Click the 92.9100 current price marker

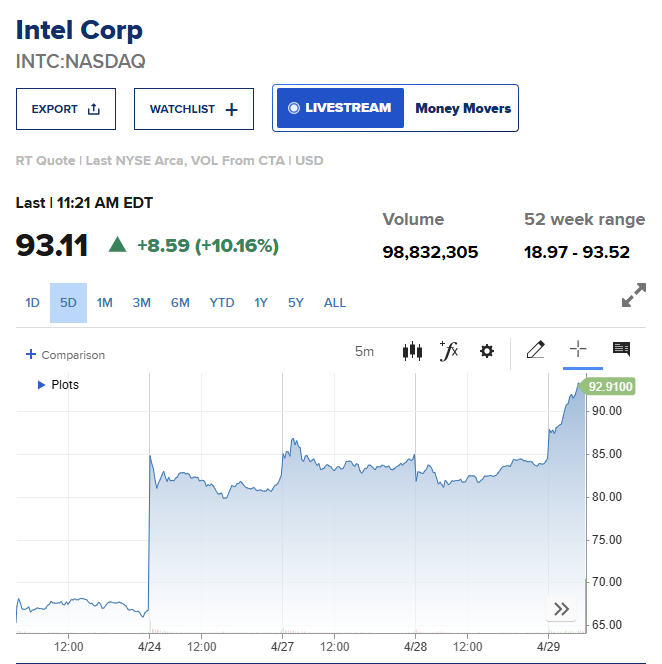click(x=611, y=386)
